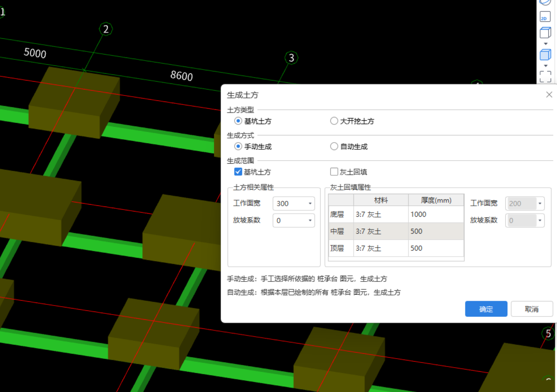Click the 中层 thickness cell 500
The image size is (557, 392).
point(436,231)
